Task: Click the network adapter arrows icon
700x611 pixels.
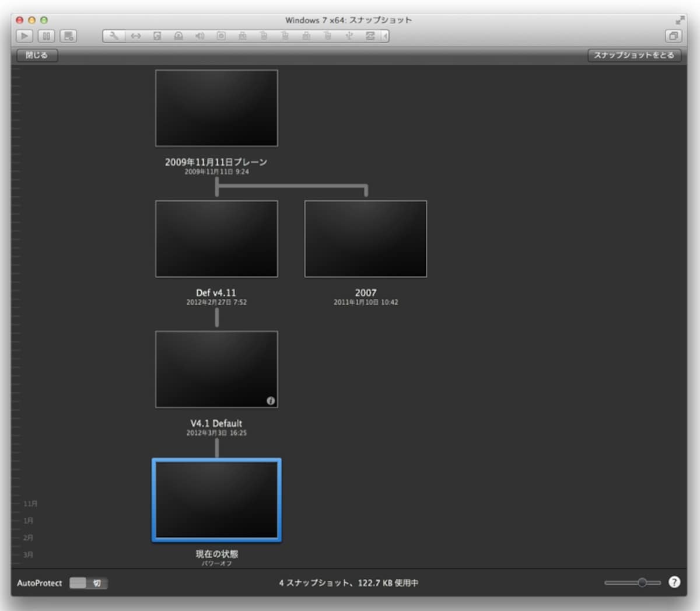Action: coord(136,36)
